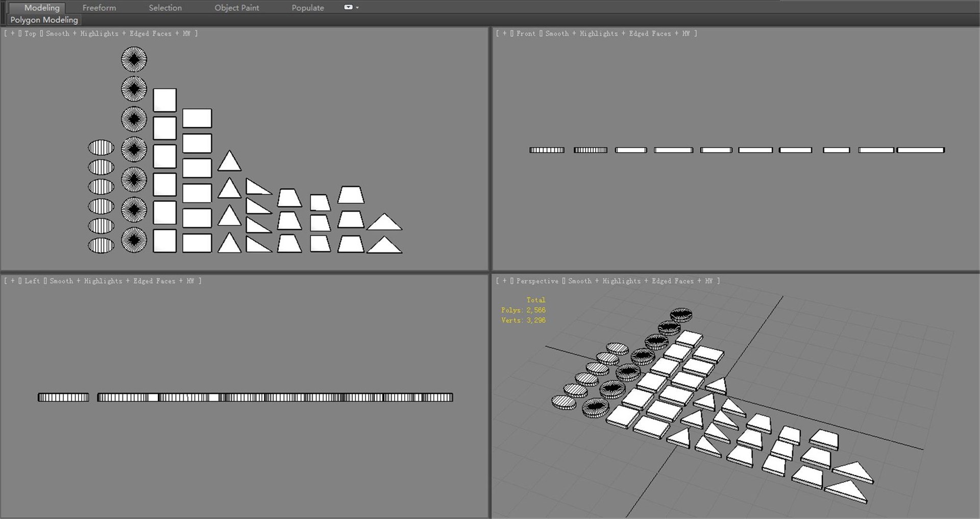Screen dimensions: 980x519
Task: Click the Perspective viewport view label
Action: (x=537, y=281)
